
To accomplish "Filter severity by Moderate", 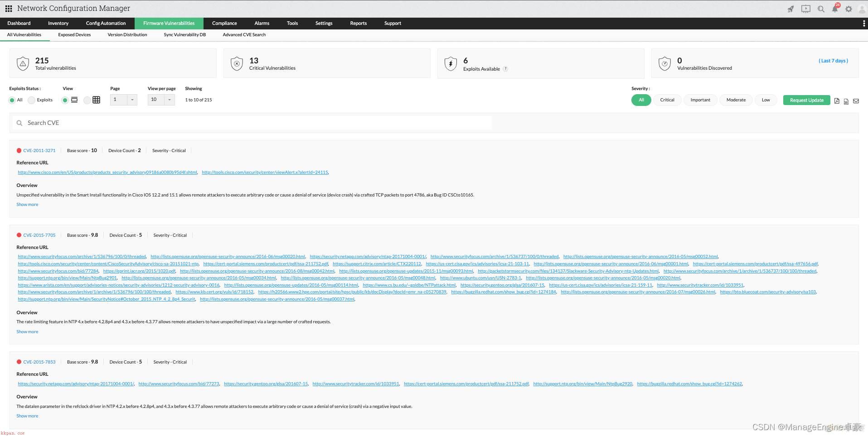I will click(736, 100).
